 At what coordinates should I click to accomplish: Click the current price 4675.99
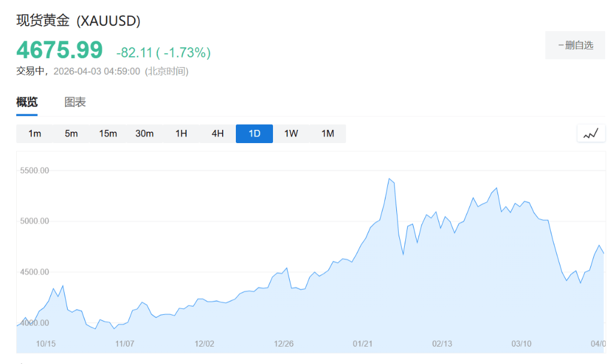(60, 50)
